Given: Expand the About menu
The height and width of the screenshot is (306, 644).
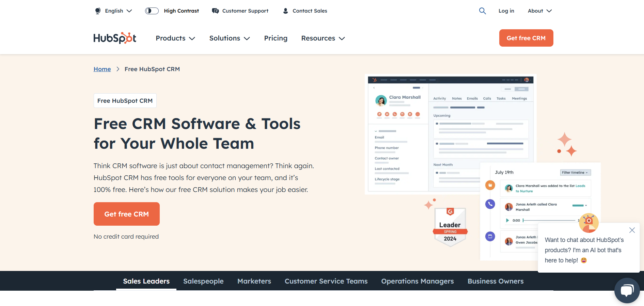Looking at the screenshot, I should point(540,11).
